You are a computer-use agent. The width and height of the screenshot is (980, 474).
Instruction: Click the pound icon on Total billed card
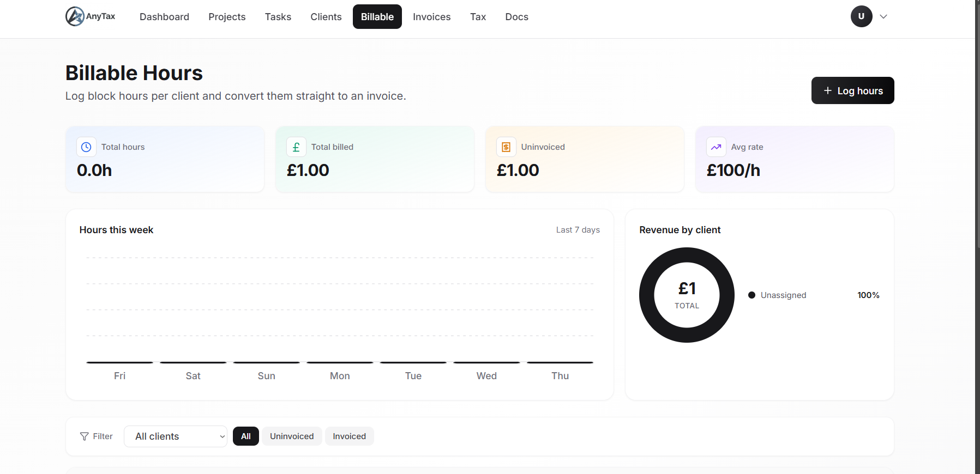tap(296, 147)
